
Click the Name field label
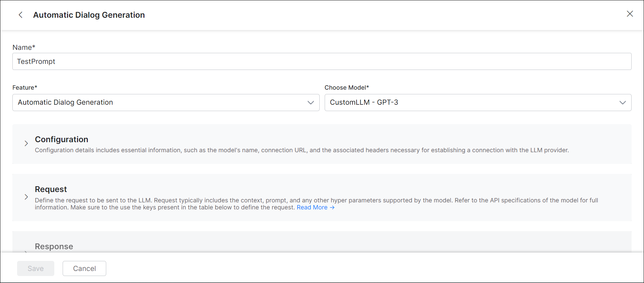pyautogui.click(x=23, y=48)
